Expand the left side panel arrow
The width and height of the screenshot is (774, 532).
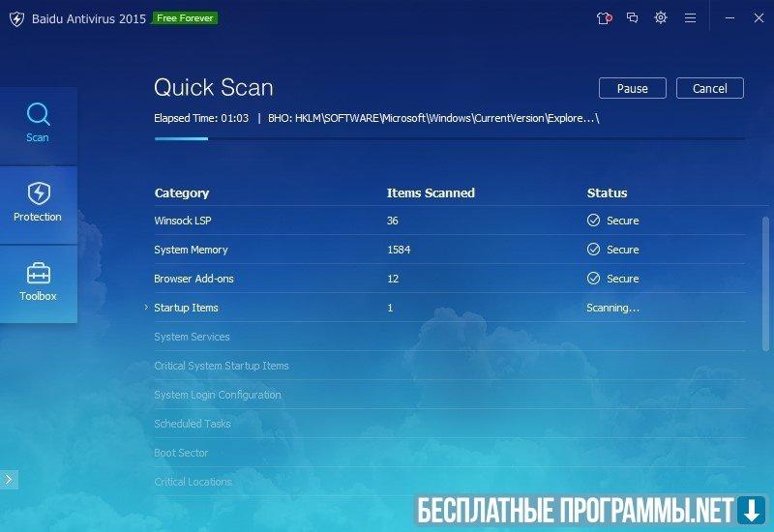[x=9, y=479]
